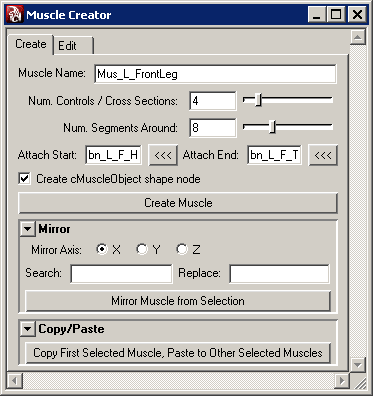Switch to the Edit tab
373x396 pixels.
pos(73,46)
